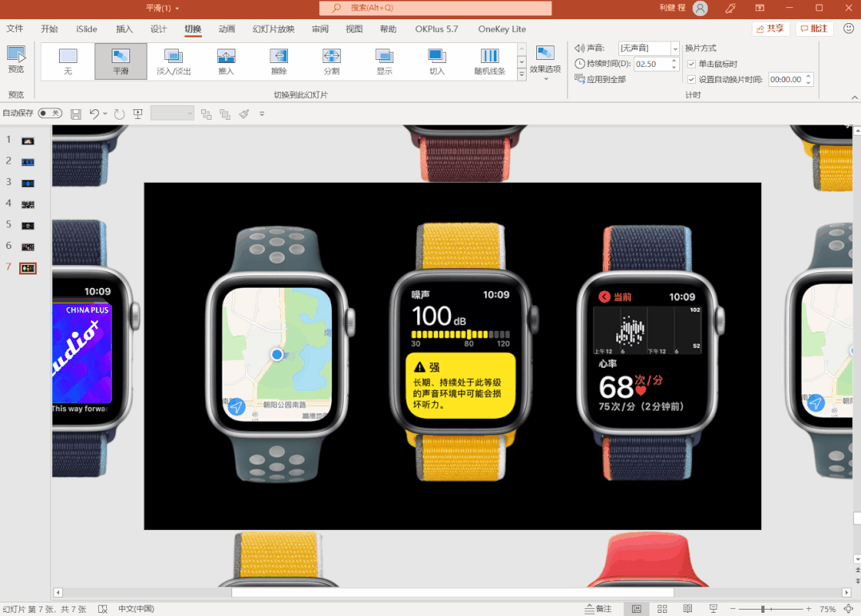
Task: Open the empty combo box in quick access toolbar
Action: click(x=172, y=113)
